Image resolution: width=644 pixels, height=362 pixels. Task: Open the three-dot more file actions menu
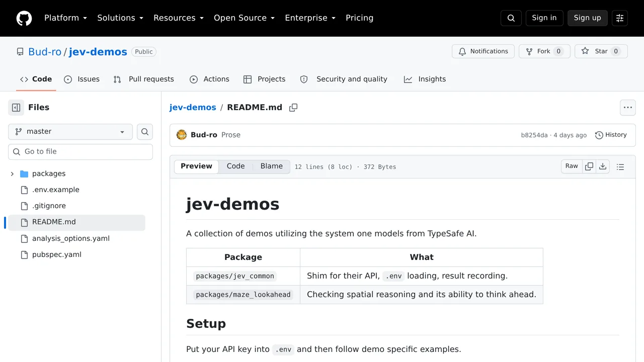click(x=628, y=108)
